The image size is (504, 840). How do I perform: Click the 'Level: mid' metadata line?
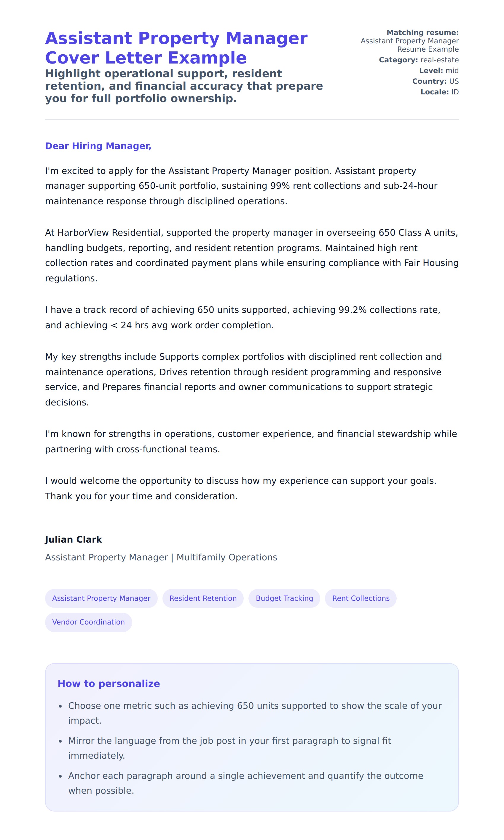(x=438, y=70)
